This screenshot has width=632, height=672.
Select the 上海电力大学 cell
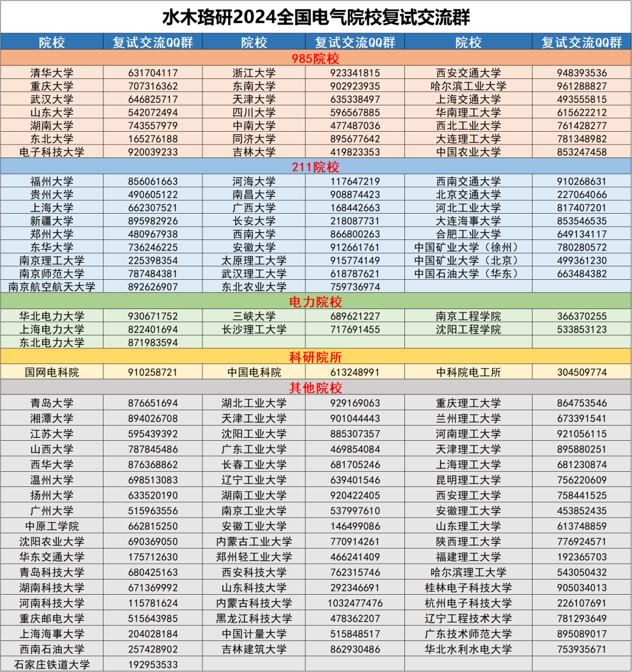[x=52, y=330]
